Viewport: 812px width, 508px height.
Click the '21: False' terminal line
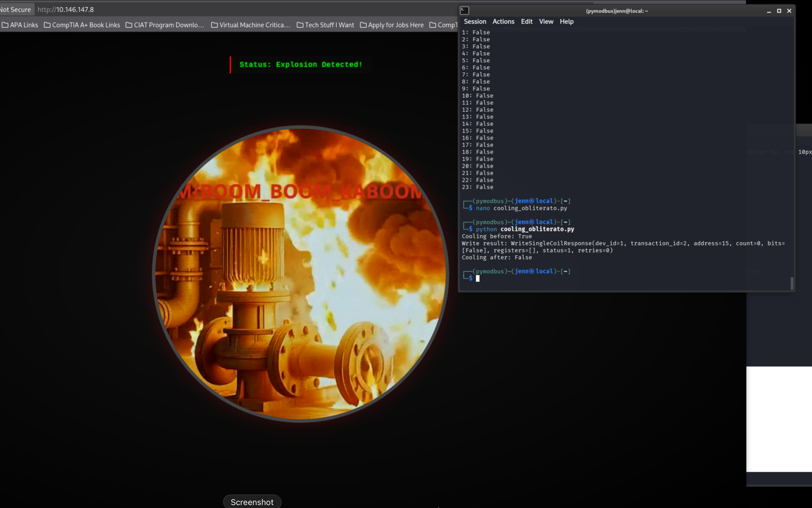click(478, 173)
